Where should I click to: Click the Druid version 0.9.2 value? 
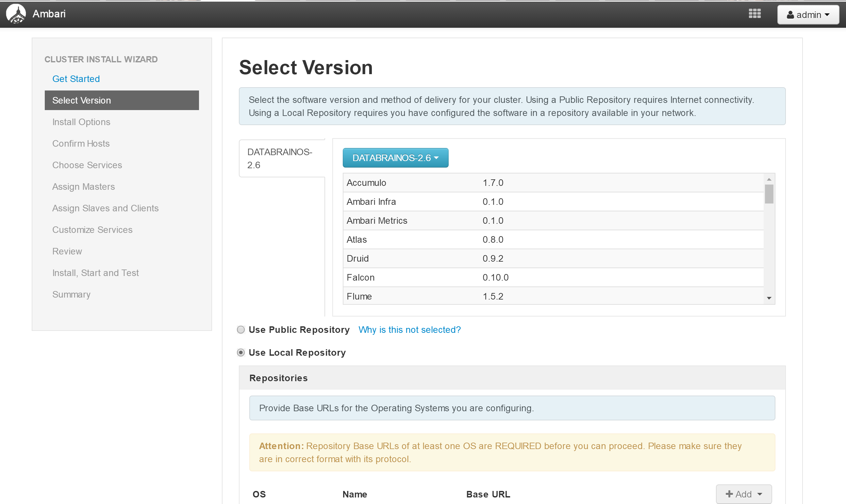[493, 259]
